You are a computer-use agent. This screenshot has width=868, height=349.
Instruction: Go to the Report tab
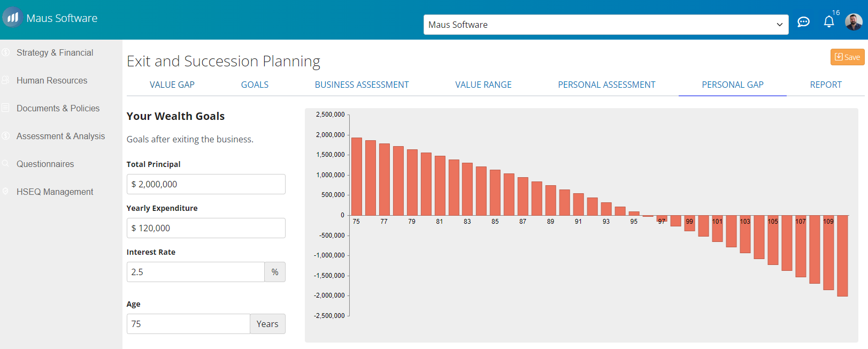click(x=825, y=85)
